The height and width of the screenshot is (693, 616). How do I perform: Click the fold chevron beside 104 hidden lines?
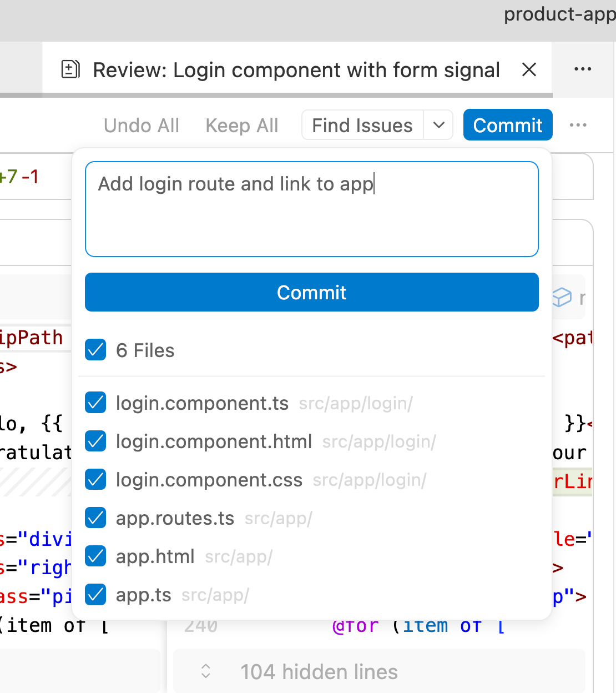point(205,671)
